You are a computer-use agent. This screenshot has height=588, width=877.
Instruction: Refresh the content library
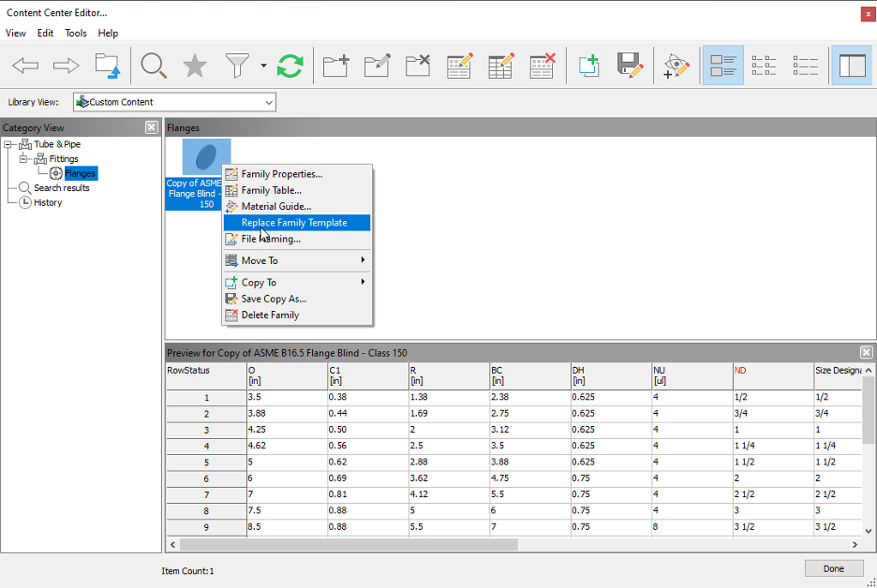(x=290, y=65)
